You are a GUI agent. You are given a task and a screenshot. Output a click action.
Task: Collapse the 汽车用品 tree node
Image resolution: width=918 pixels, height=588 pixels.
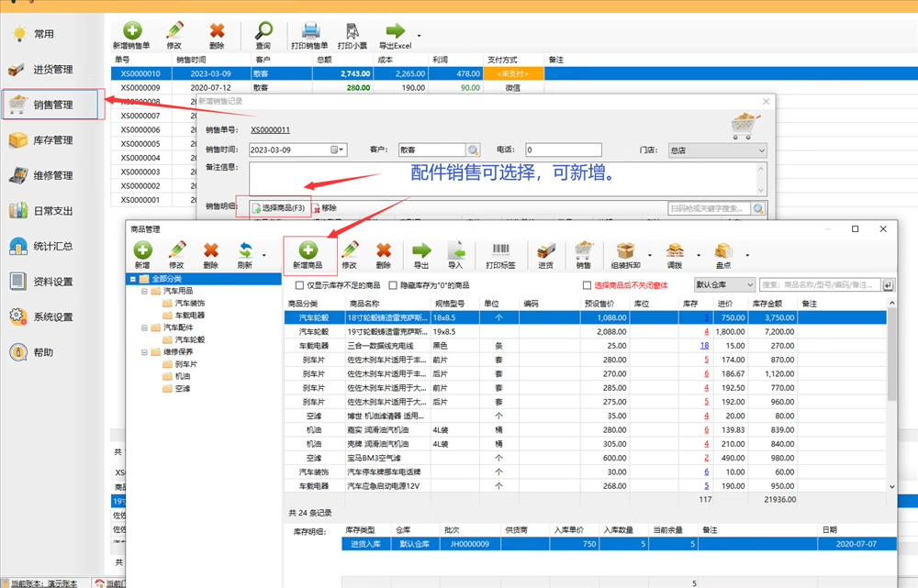tap(145, 291)
